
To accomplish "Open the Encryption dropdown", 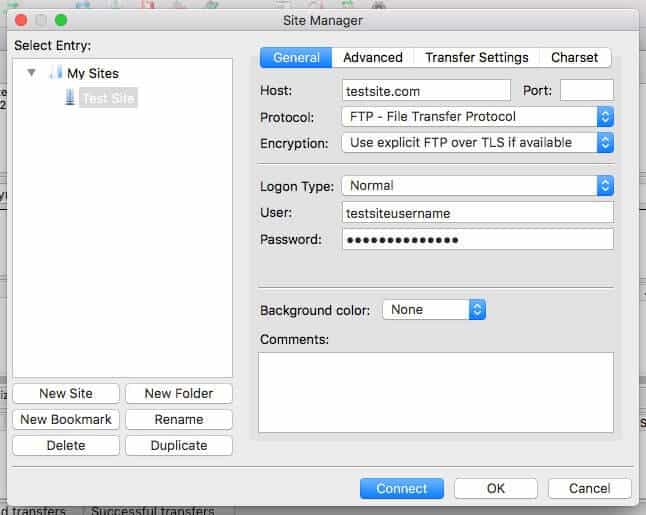I will (477, 143).
